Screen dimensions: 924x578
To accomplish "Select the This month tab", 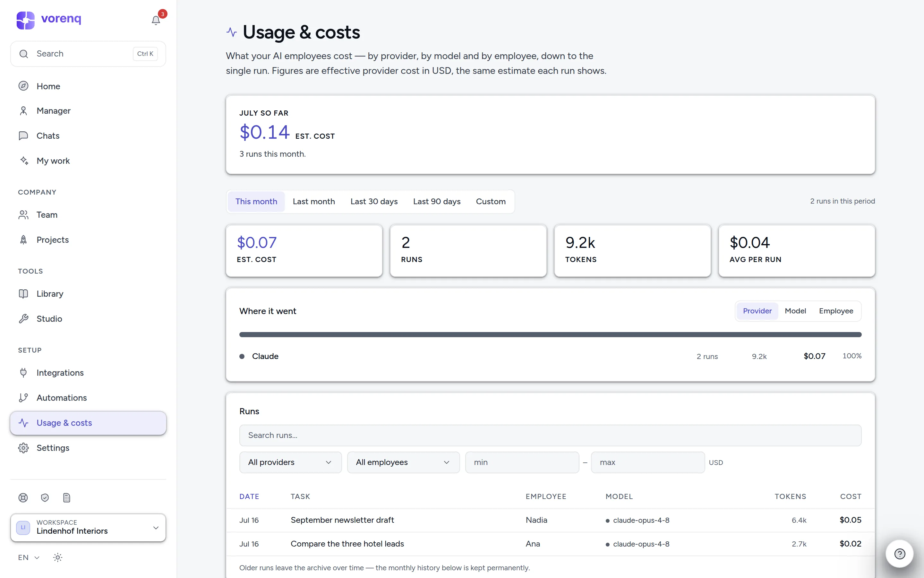I will click(256, 201).
